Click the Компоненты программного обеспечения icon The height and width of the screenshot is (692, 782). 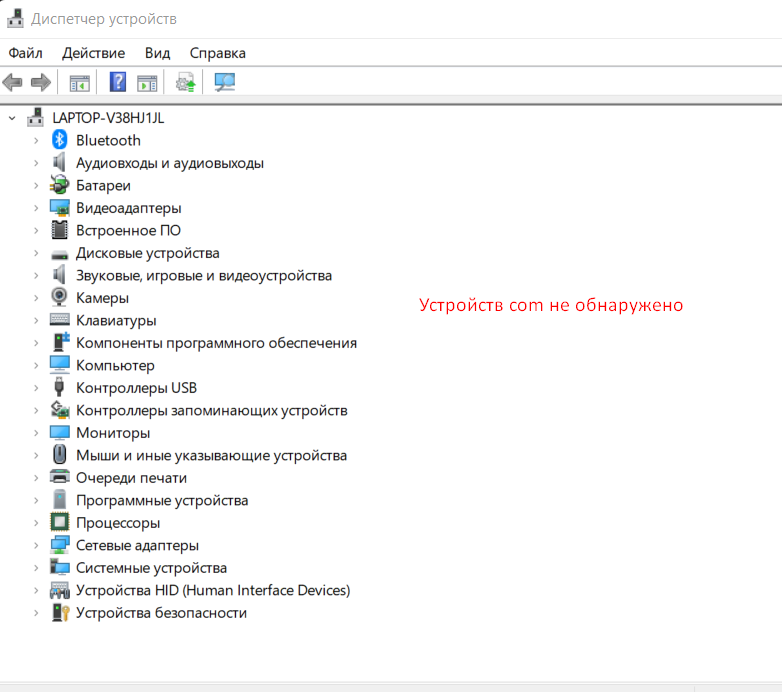coord(61,342)
